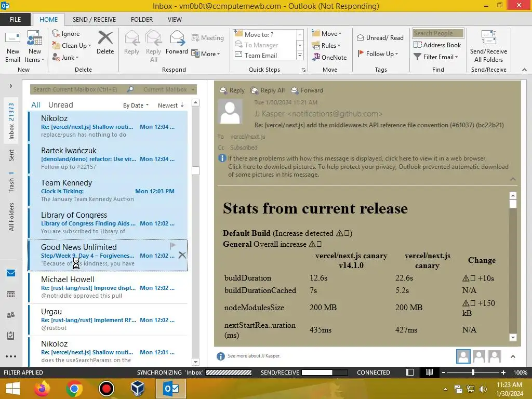Image resolution: width=532 pixels, height=399 pixels.
Task: Open the Team Kennedy email
Action: [x=108, y=191]
